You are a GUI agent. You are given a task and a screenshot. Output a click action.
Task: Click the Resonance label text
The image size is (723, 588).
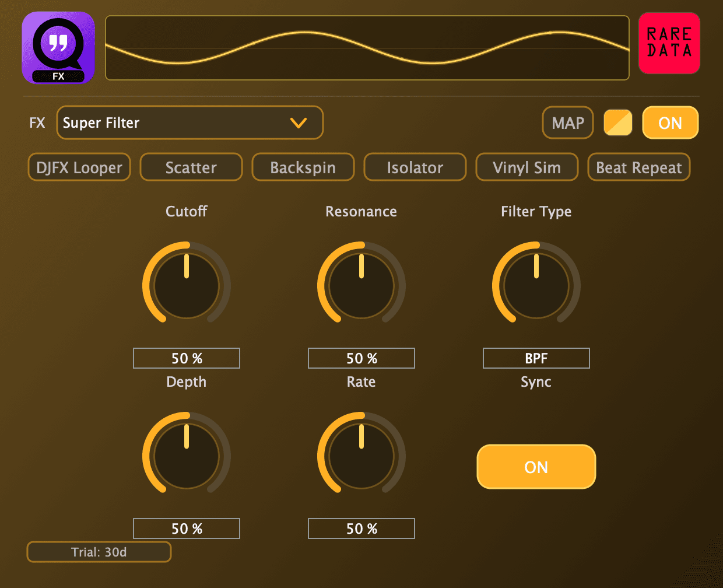[361, 211]
